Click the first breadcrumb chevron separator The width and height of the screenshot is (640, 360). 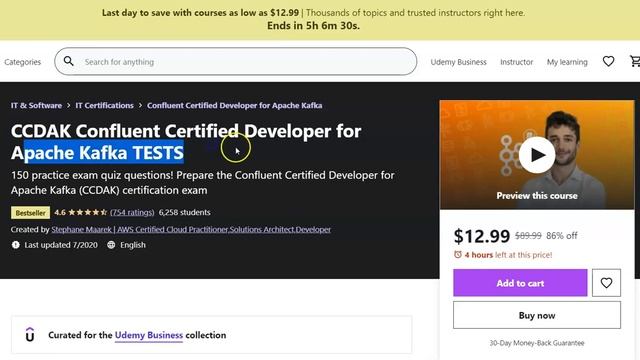click(69, 105)
